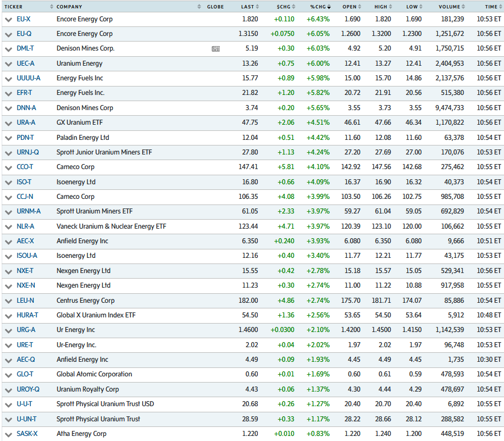Screen dimensions: 504x441
Task: Sort by High column header
Action: (383, 7)
